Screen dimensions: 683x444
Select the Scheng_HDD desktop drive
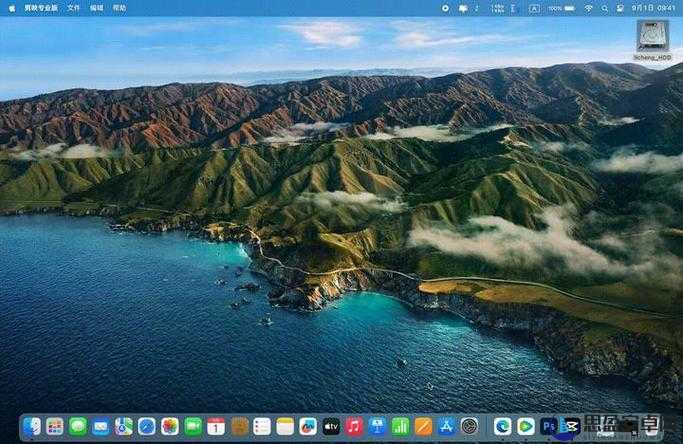point(652,40)
